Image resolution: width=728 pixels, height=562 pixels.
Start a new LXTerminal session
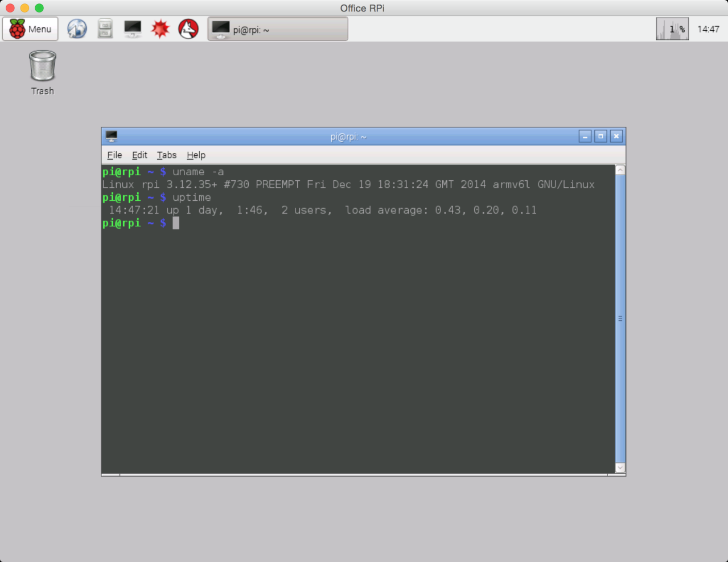(x=132, y=28)
